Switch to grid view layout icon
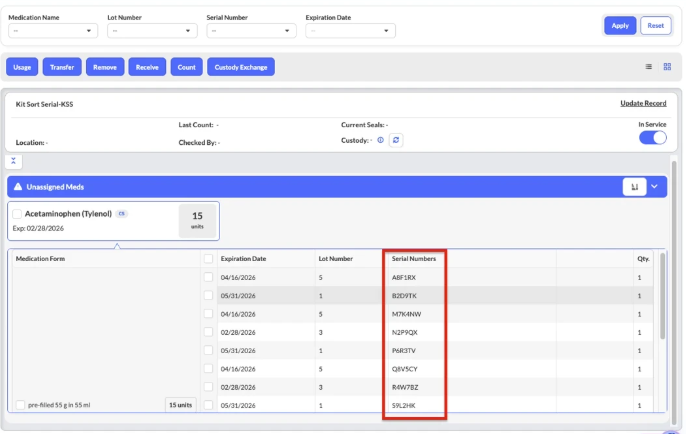The height and width of the screenshot is (434, 686). click(666, 67)
